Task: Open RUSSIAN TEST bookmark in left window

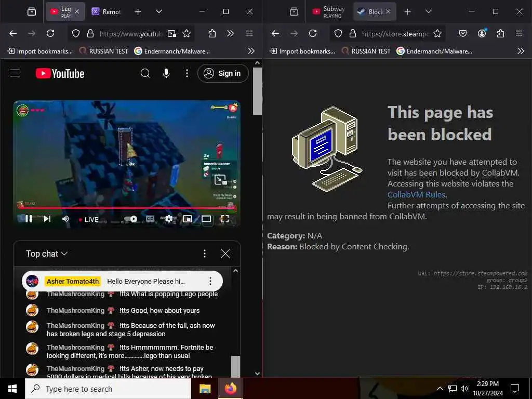Action: click(x=103, y=51)
